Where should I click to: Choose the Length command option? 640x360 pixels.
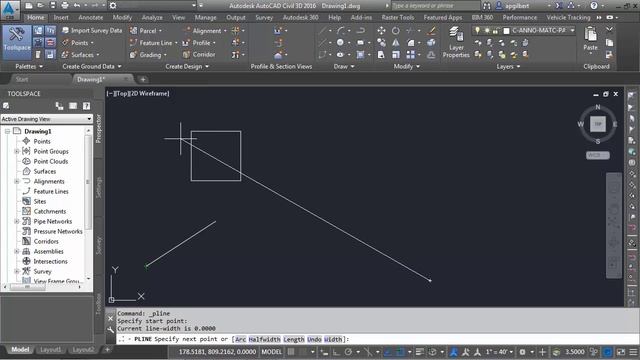tap(294, 339)
